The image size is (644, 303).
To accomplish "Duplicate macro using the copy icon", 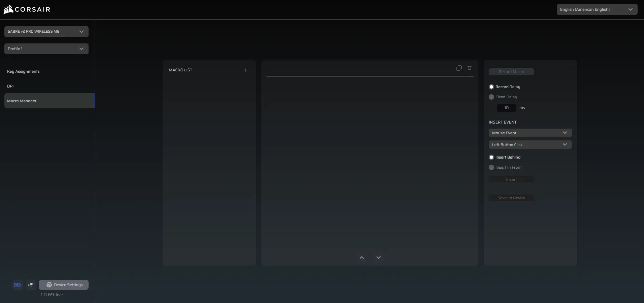I will pos(459,68).
